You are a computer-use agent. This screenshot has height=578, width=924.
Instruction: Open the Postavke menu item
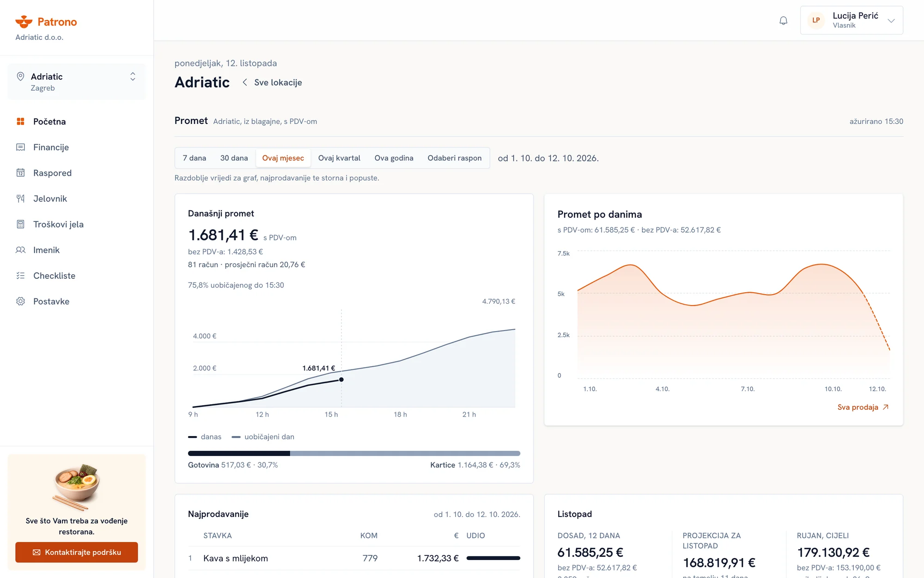click(x=77, y=301)
